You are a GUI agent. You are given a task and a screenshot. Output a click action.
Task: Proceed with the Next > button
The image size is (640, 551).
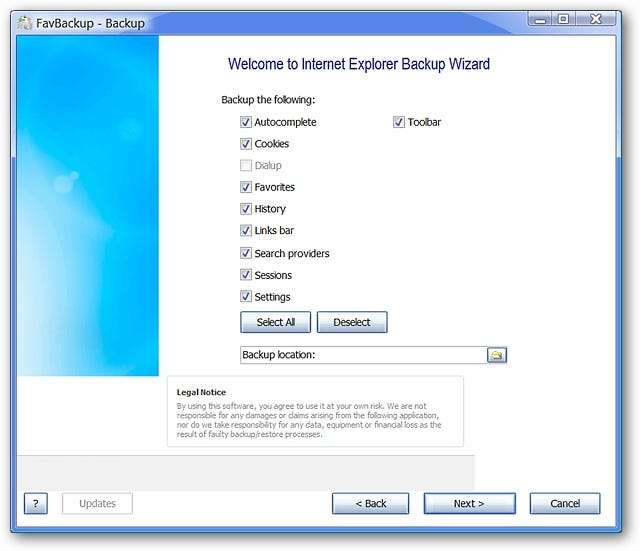click(x=469, y=503)
